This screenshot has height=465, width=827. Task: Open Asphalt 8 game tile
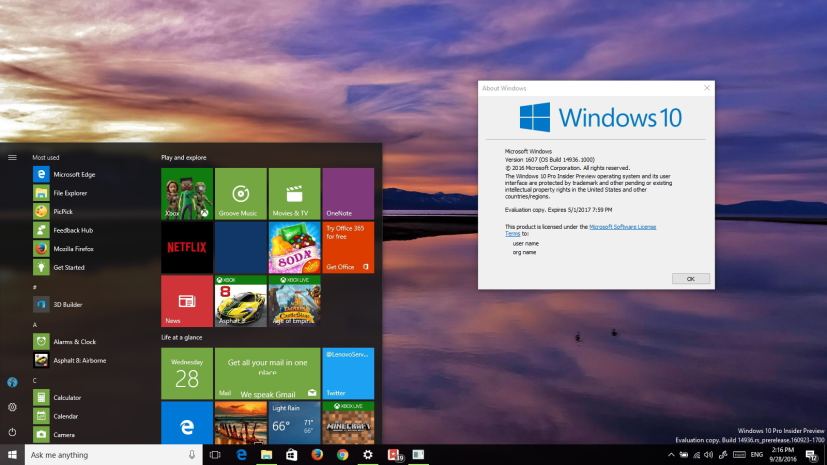point(241,301)
